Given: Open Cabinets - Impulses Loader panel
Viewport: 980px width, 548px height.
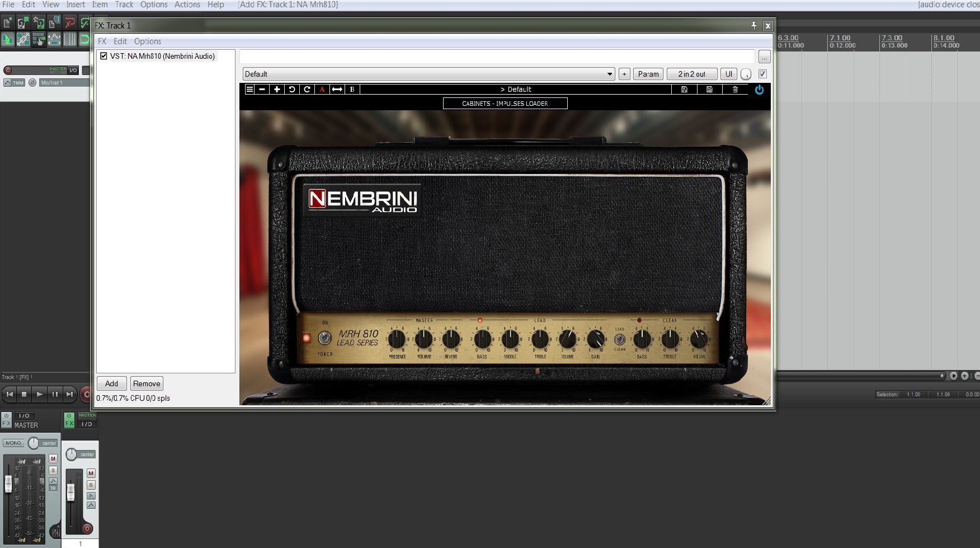Looking at the screenshot, I should coord(505,104).
